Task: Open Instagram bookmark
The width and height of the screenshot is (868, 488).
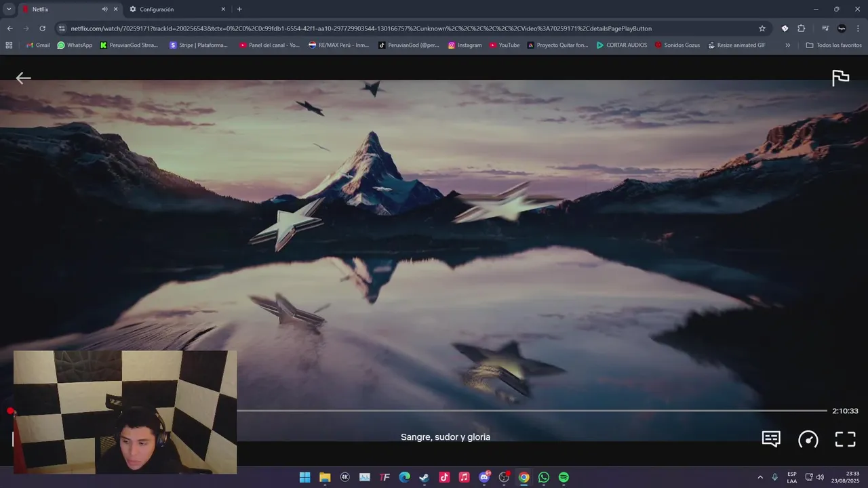Action: (465, 45)
